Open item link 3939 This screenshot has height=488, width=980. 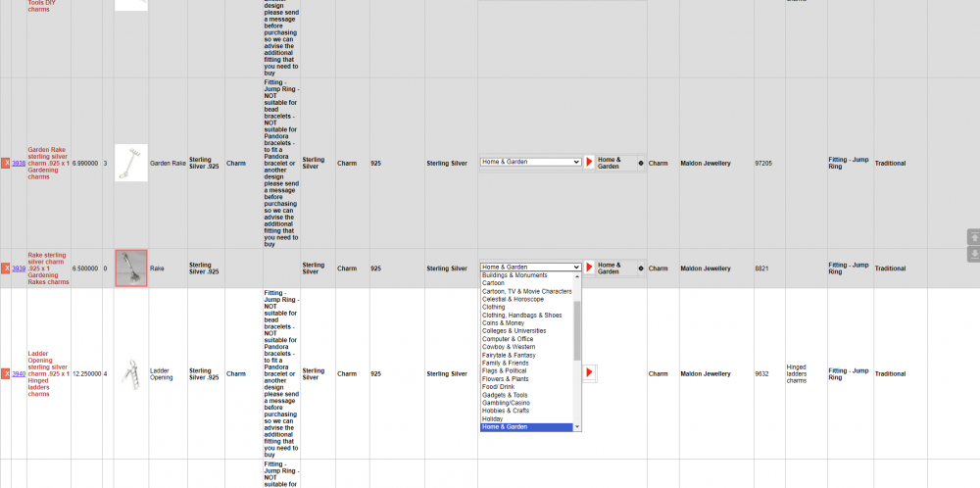(19, 268)
